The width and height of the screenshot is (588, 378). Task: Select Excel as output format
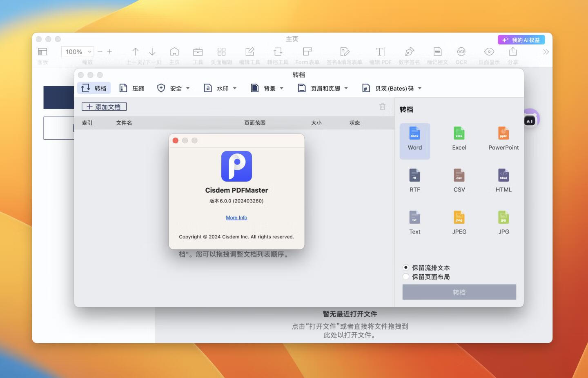(x=459, y=139)
